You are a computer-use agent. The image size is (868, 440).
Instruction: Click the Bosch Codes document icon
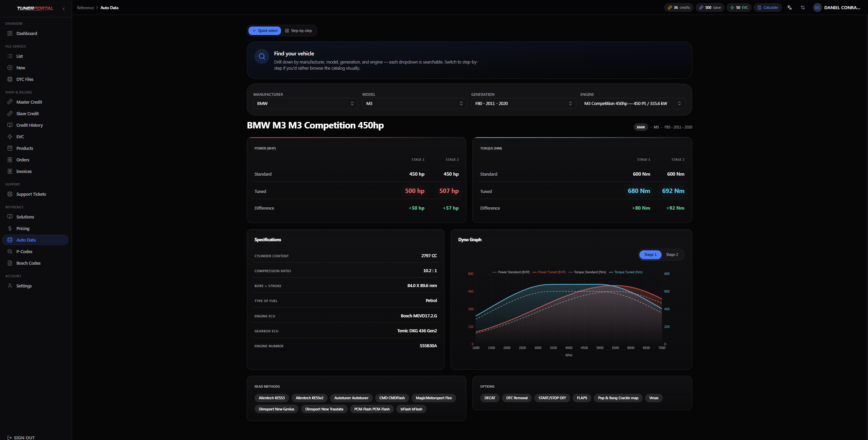(10, 263)
